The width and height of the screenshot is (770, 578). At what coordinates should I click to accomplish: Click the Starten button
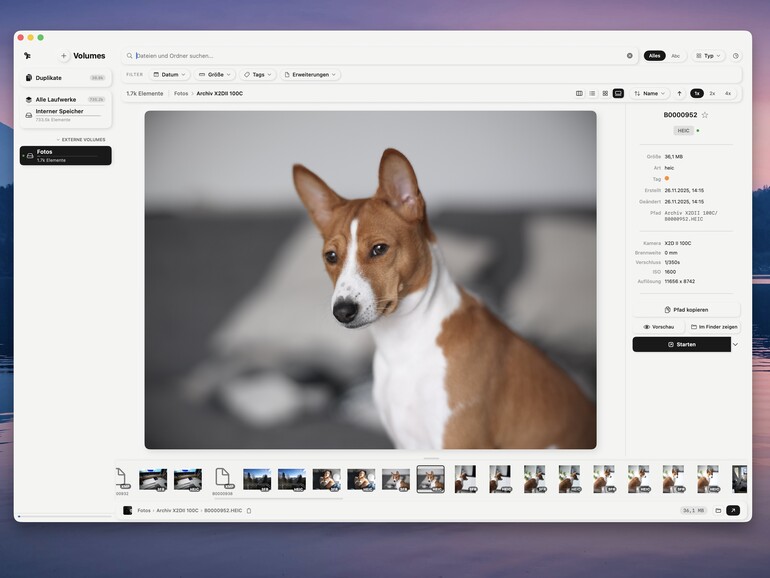[682, 344]
